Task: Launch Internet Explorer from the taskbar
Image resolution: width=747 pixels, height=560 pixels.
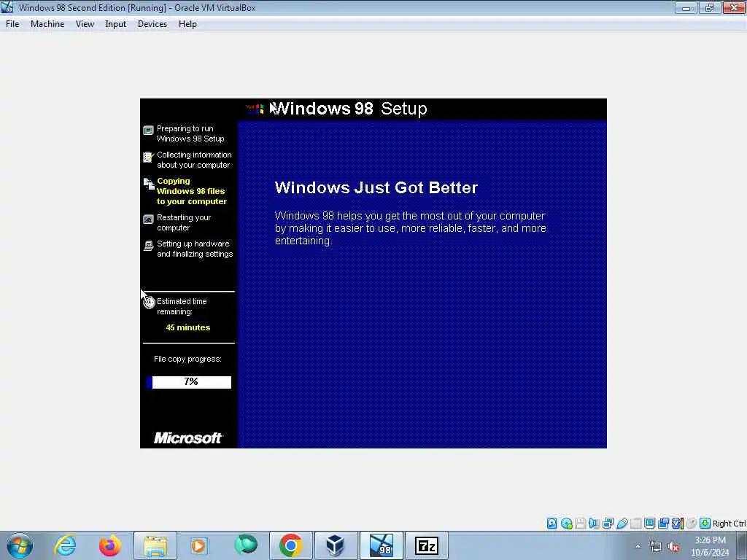Action: (x=65, y=545)
